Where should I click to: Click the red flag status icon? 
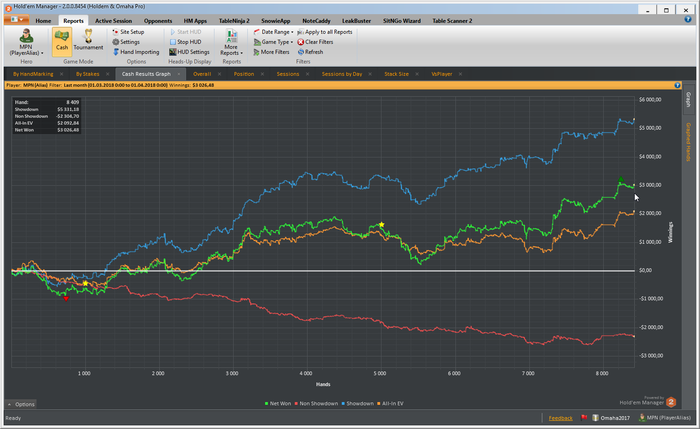pos(583,418)
